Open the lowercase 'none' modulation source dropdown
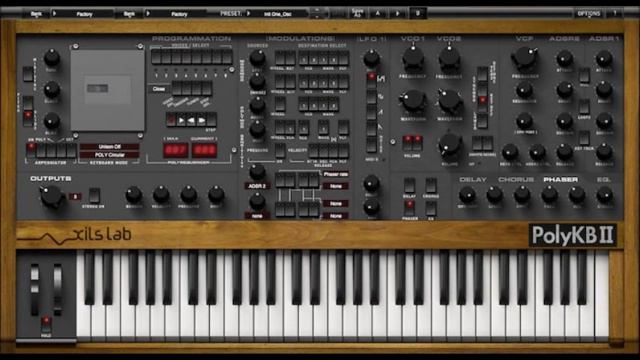 [x=257, y=216]
